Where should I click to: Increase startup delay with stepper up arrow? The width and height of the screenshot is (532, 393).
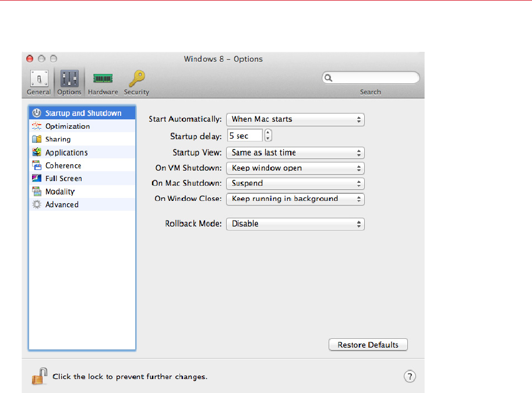coord(268,132)
